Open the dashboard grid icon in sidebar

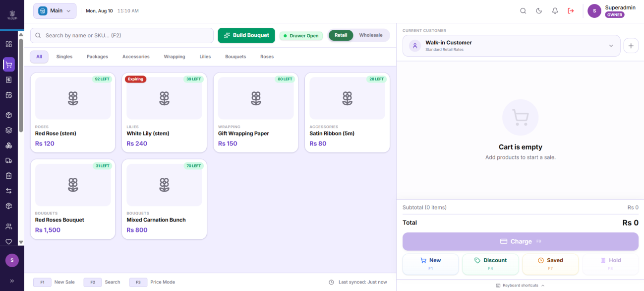tap(8, 44)
